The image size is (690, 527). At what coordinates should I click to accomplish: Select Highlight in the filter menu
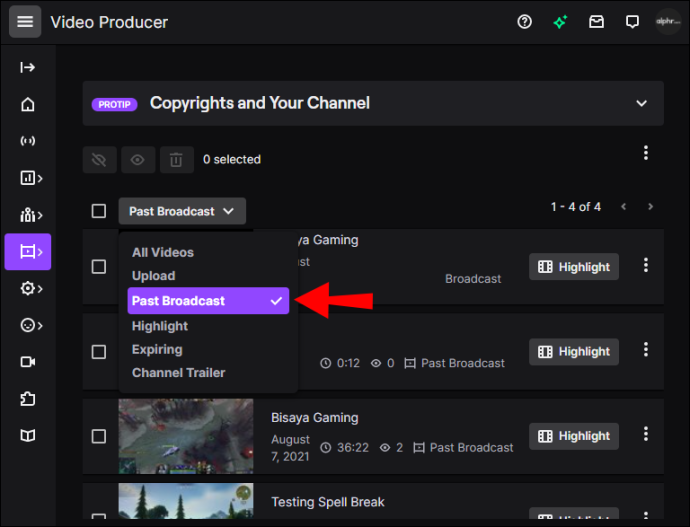[160, 326]
